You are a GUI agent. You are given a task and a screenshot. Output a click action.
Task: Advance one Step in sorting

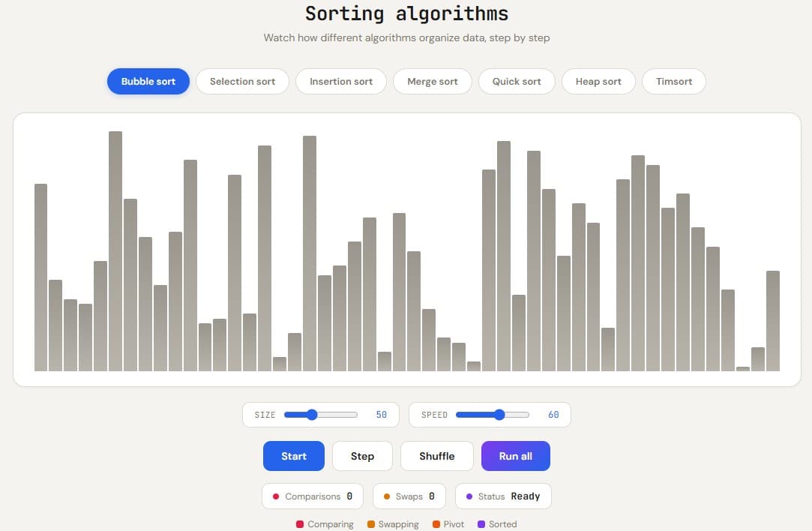click(362, 456)
